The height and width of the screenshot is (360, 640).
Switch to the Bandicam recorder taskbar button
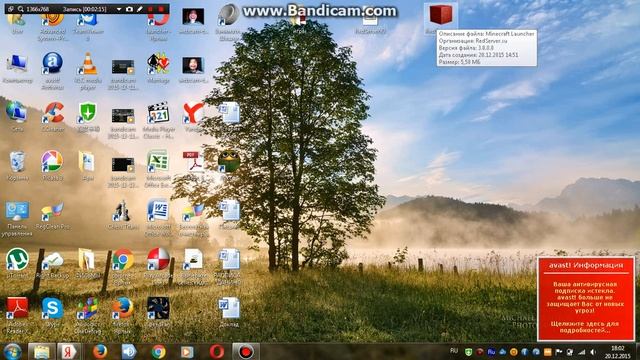coord(246,351)
